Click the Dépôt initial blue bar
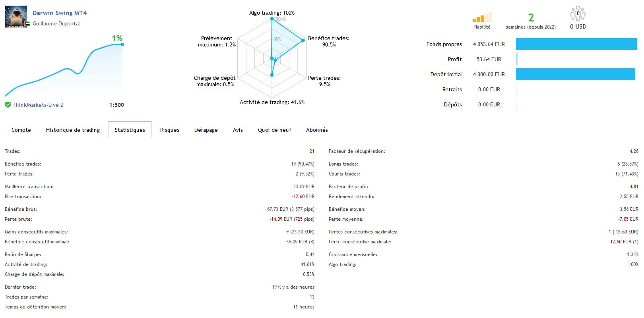The height and width of the screenshot is (318, 644). 575,74
